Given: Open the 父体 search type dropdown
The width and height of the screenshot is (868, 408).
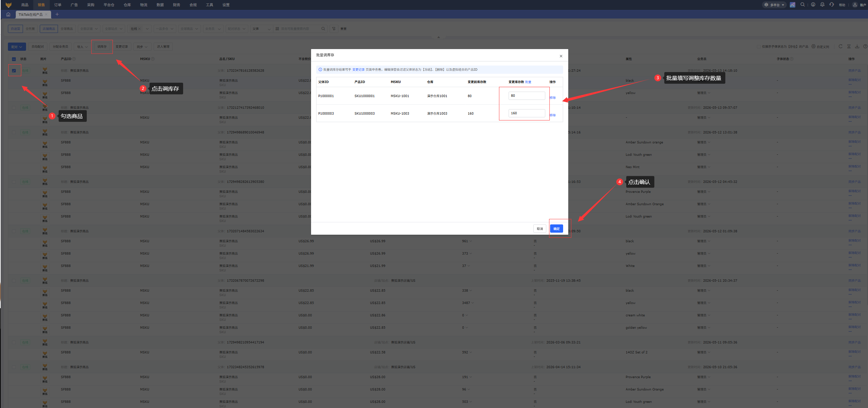Looking at the screenshot, I should tap(262, 29).
